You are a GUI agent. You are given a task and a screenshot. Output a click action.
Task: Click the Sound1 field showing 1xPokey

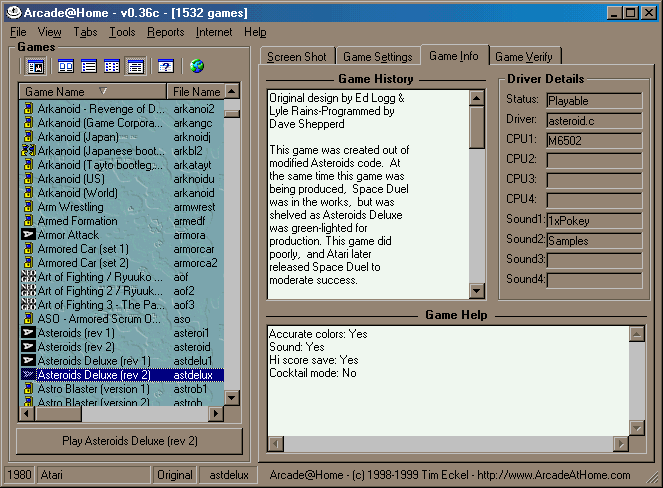(x=594, y=220)
